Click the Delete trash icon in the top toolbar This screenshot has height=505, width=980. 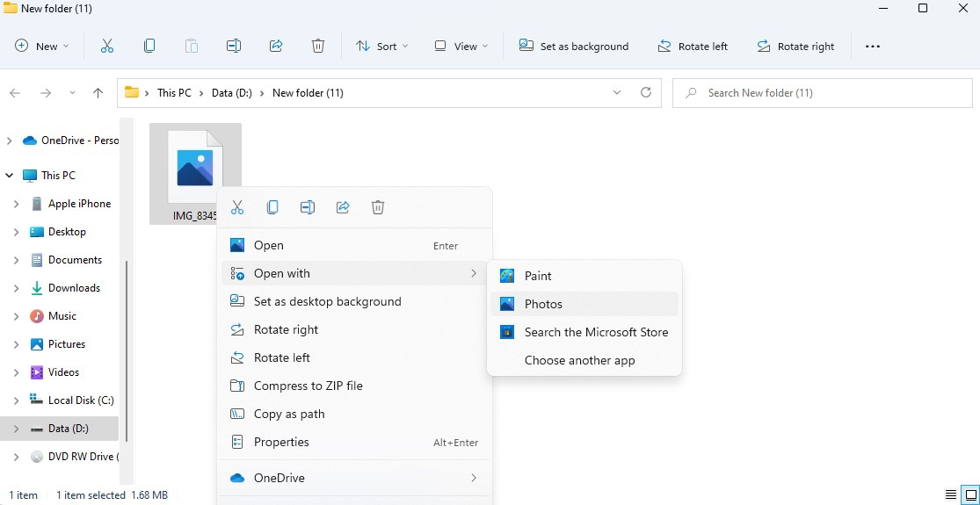pyautogui.click(x=318, y=47)
